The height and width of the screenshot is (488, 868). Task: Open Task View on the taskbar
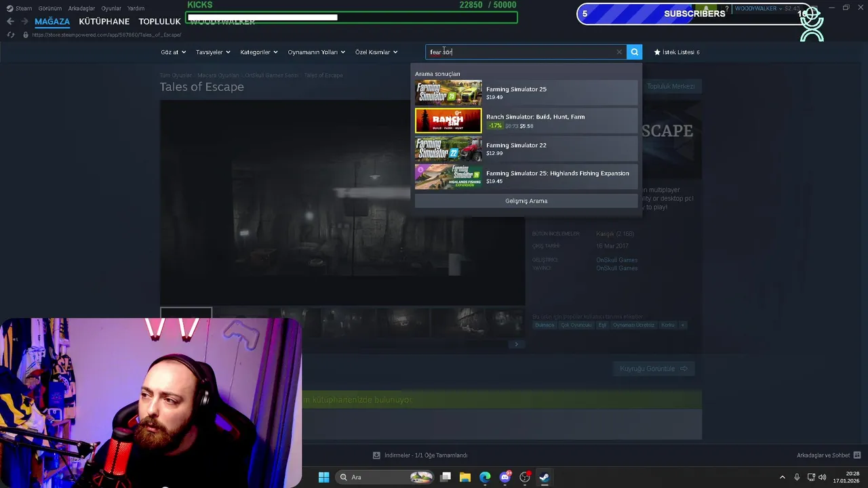(446, 477)
